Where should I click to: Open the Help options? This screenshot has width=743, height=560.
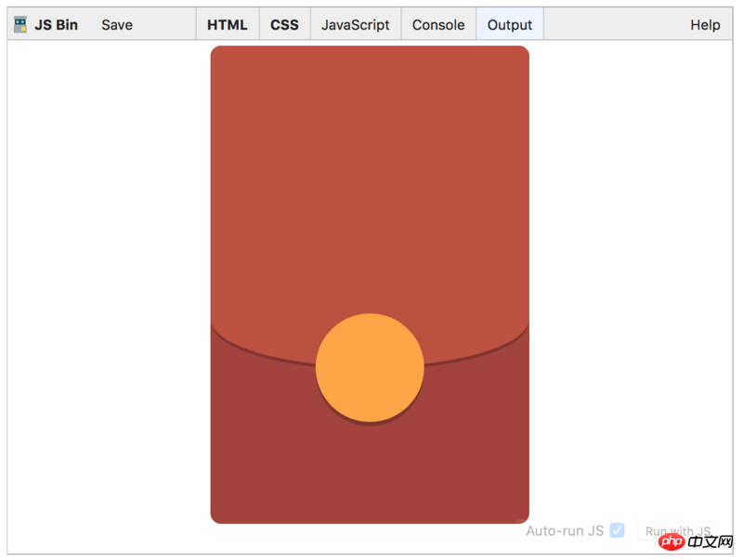pos(705,24)
